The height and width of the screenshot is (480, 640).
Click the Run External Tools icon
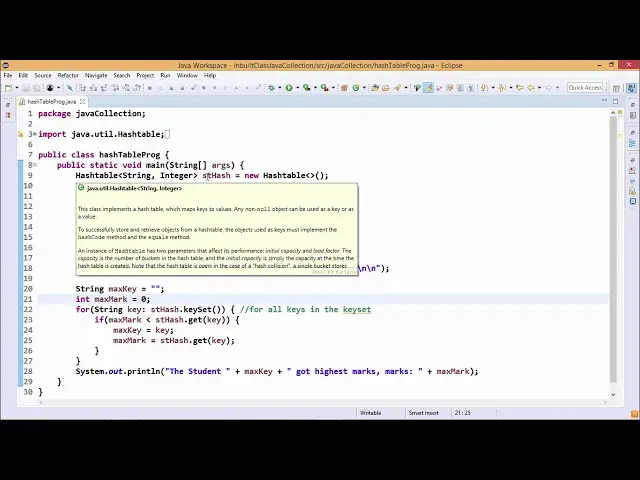tap(324, 88)
